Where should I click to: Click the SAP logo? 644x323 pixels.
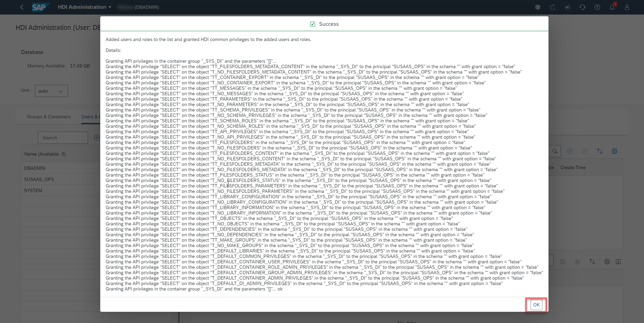pos(41,7)
